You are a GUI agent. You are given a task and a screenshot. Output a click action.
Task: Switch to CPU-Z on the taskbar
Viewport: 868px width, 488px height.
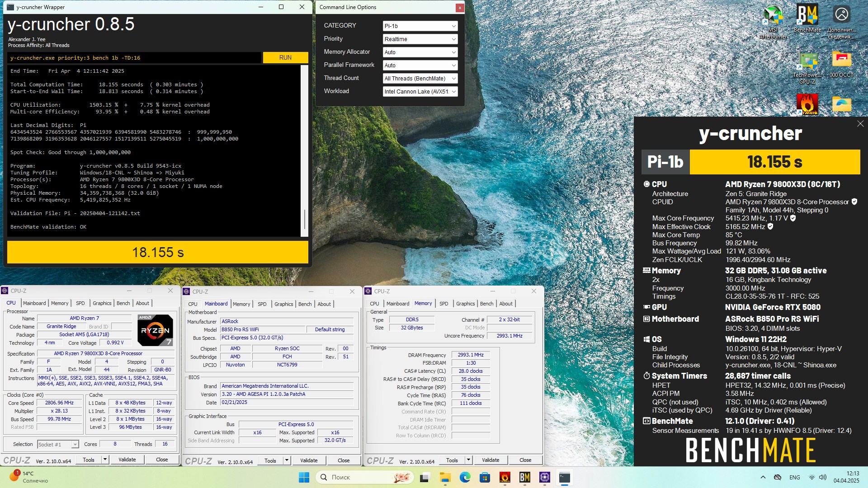click(545, 477)
